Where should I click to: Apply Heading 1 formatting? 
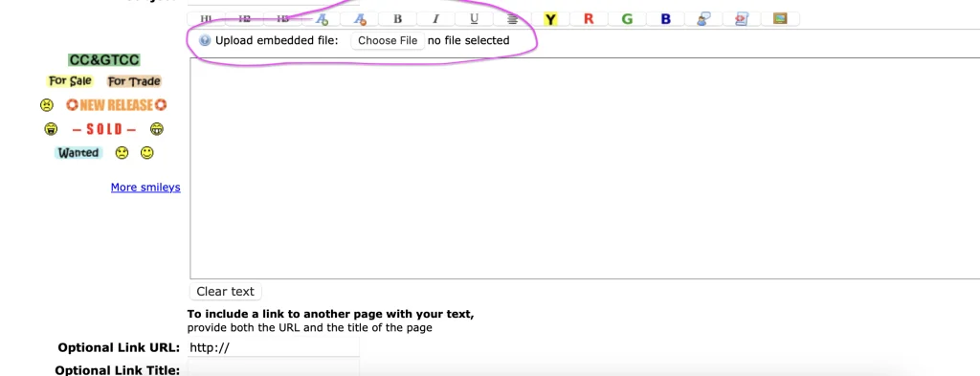[x=206, y=19]
